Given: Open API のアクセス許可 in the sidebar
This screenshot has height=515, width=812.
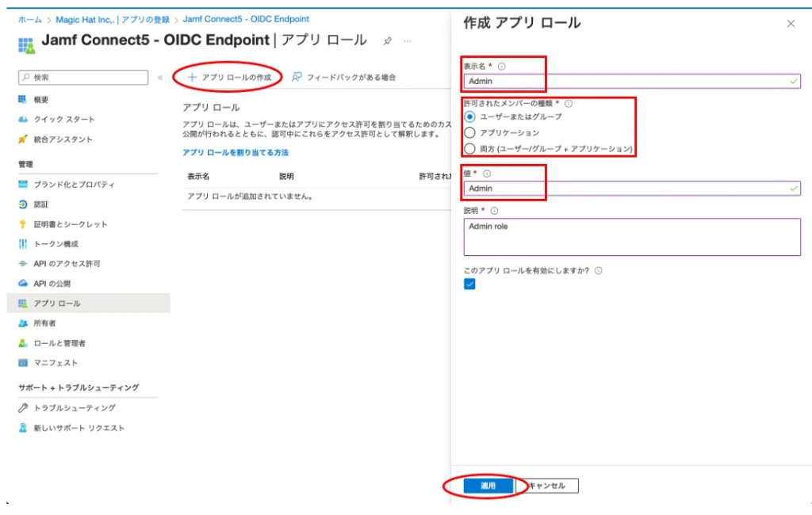Looking at the screenshot, I should pyautogui.click(x=67, y=264).
